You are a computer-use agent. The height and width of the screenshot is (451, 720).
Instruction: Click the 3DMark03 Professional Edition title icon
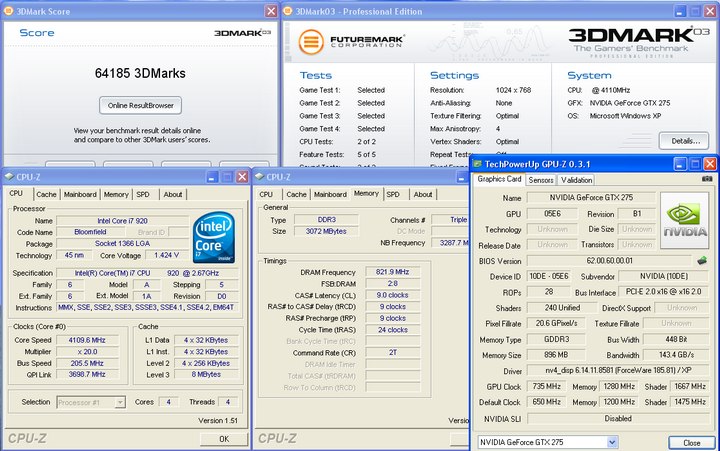pyautogui.click(x=287, y=11)
